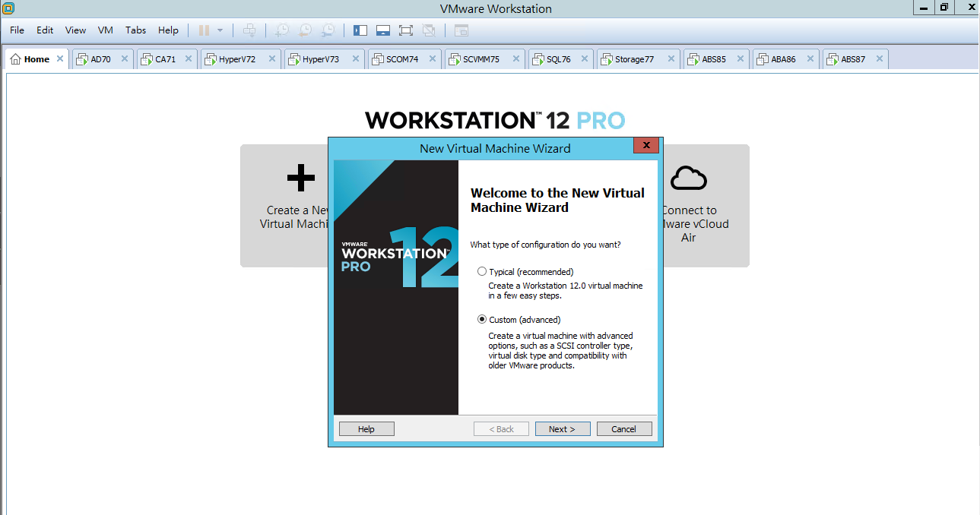Click the Cancel button in the wizard

624,429
